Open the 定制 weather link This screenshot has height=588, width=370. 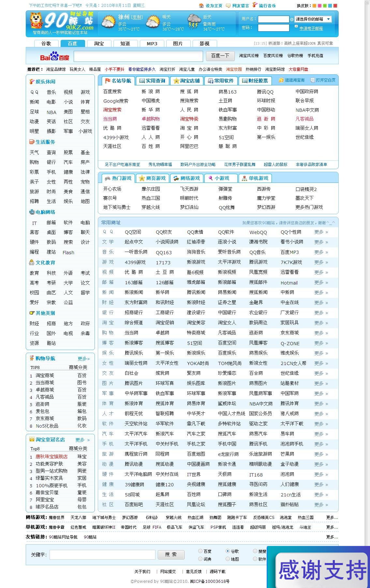[x=137, y=17]
